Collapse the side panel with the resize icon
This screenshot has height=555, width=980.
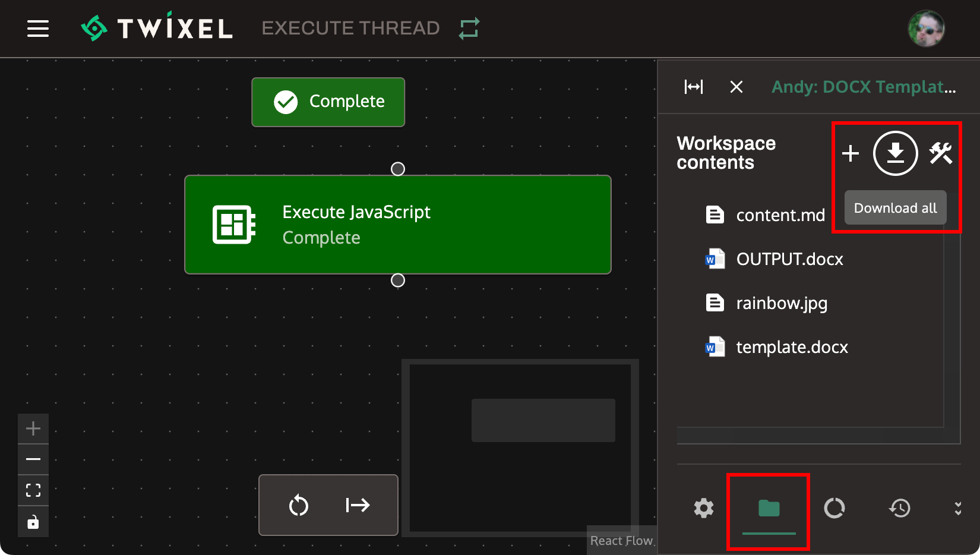click(x=694, y=87)
